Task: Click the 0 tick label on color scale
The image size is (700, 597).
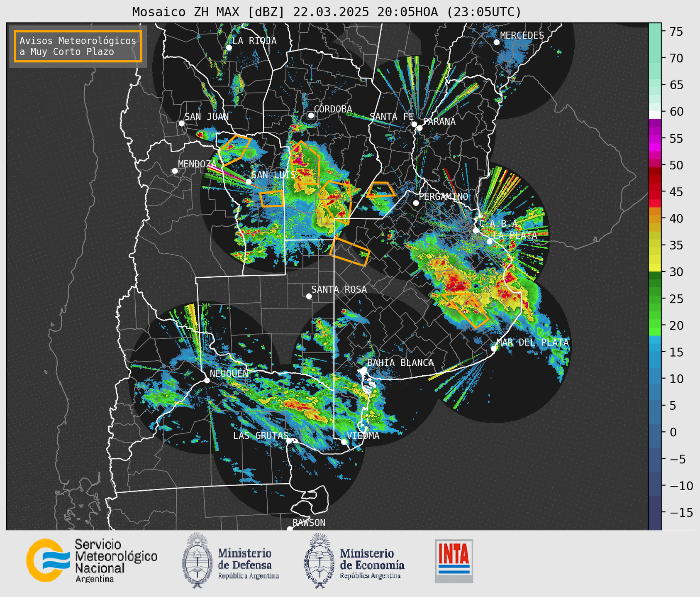Action: coord(672,432)
